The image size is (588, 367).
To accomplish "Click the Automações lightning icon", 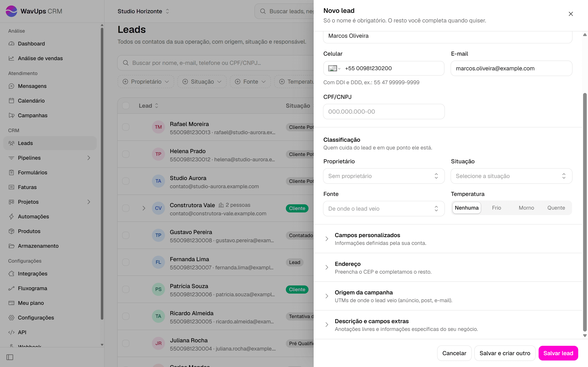I will pos(11,217).
